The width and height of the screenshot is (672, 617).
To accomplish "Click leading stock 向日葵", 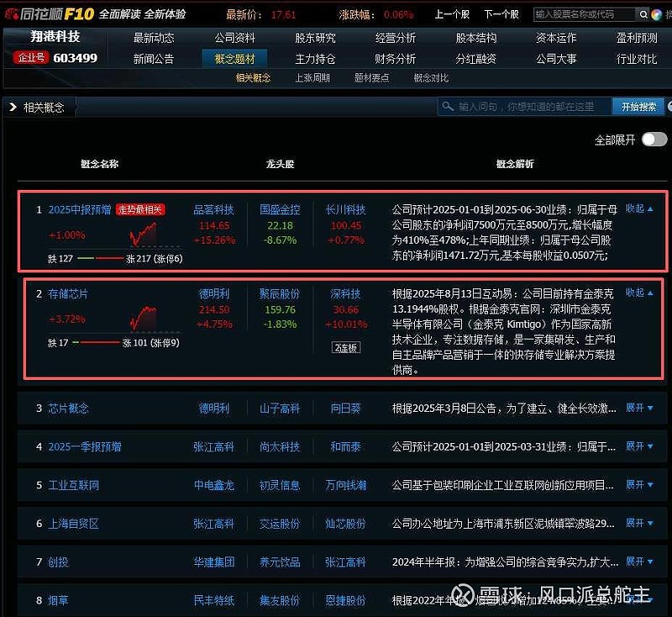I will click(345, 409).
